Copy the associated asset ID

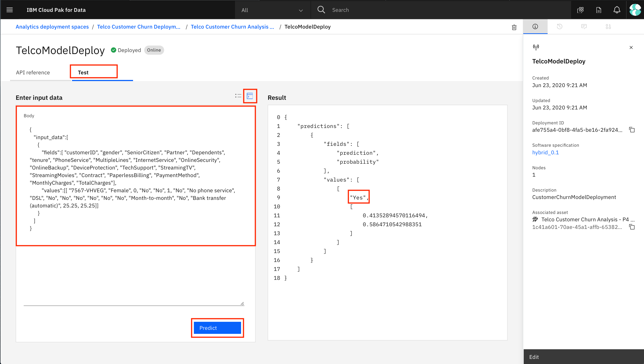click(x=632, y=227)
